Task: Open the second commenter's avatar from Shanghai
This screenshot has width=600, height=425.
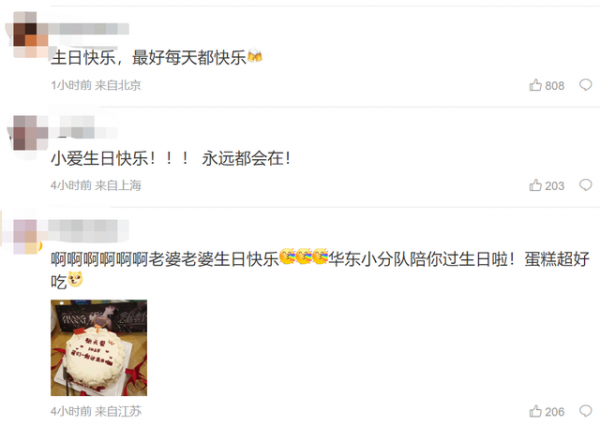Action: pyautogui.click(x=30, y=133)
